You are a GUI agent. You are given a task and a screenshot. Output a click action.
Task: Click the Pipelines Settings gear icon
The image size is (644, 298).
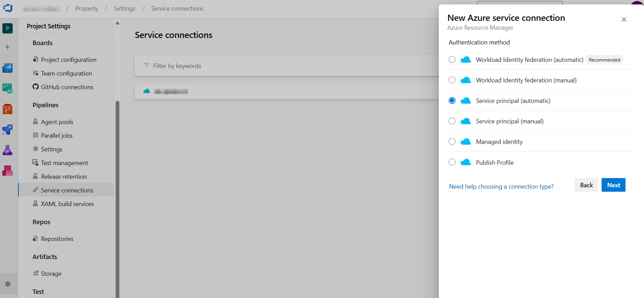[36, 149]
